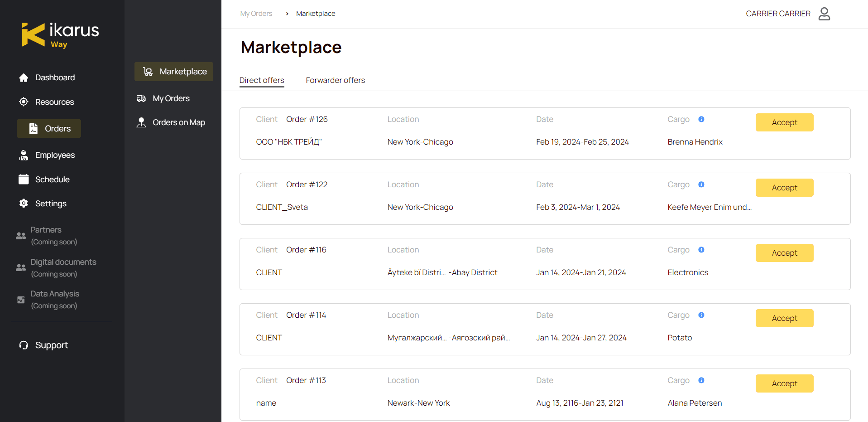
Task: Click location Newark-New York
Action: click(419, 403)
